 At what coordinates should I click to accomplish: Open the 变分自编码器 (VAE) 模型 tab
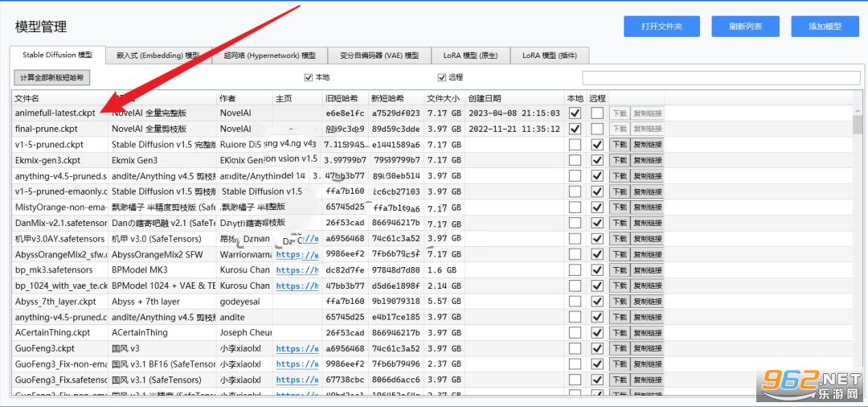[x=379, y=55]
